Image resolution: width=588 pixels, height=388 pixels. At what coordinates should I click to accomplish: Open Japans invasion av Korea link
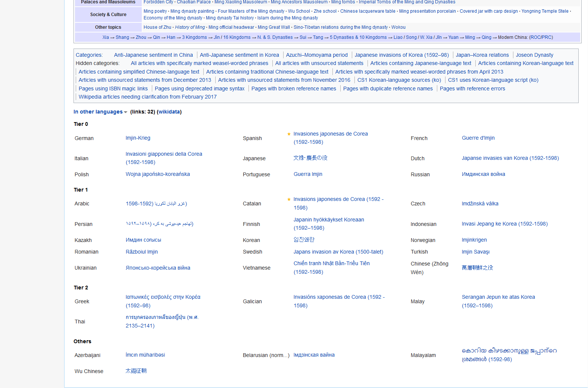(338, 252)
